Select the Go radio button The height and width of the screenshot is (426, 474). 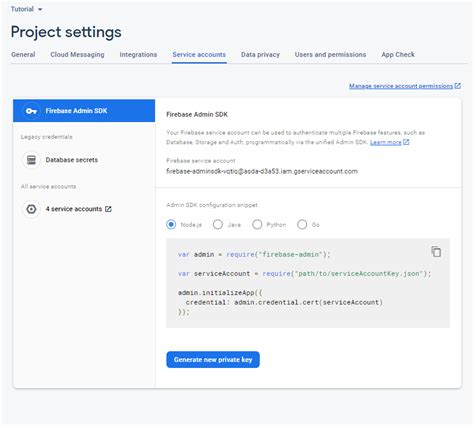tap(302, 224)
